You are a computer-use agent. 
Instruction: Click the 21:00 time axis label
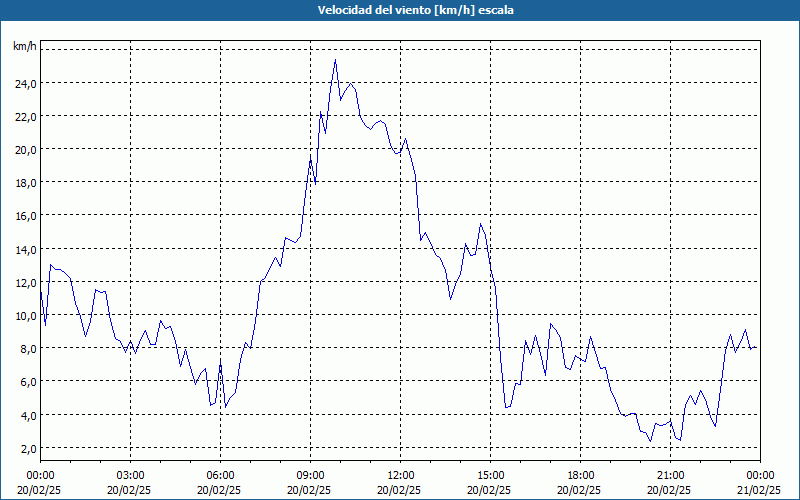click(670, 476)
